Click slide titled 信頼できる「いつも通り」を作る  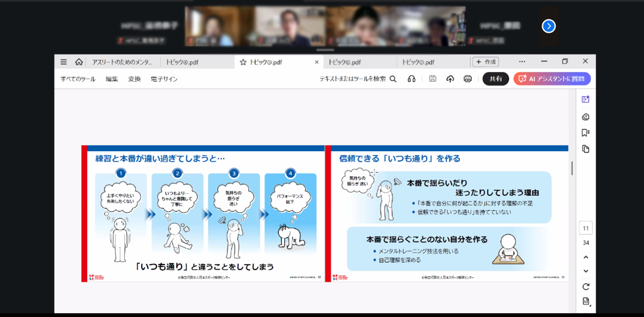447,213
